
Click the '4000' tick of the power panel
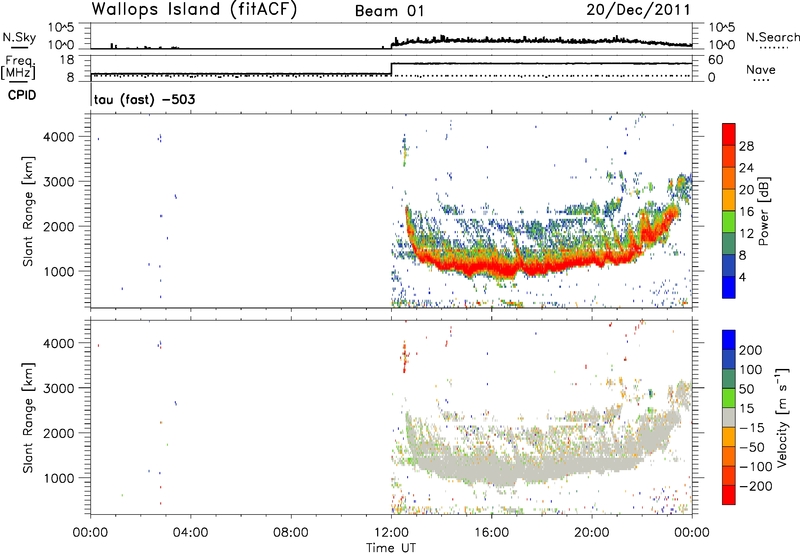tap(59, 137)
